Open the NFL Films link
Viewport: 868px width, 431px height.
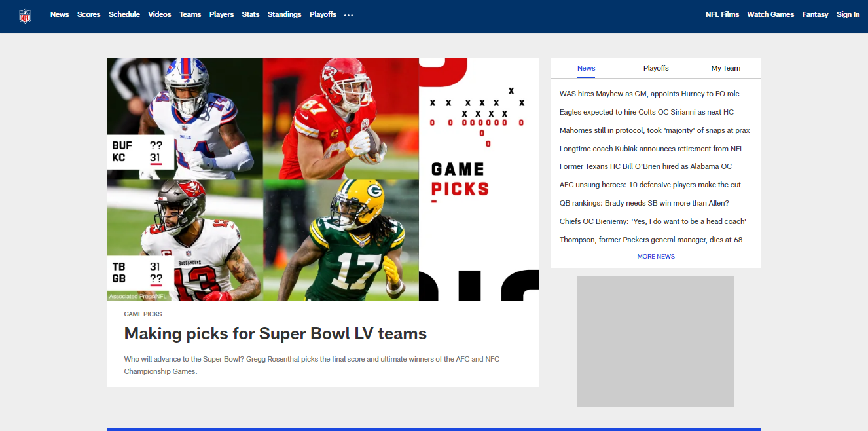(722, 14)
